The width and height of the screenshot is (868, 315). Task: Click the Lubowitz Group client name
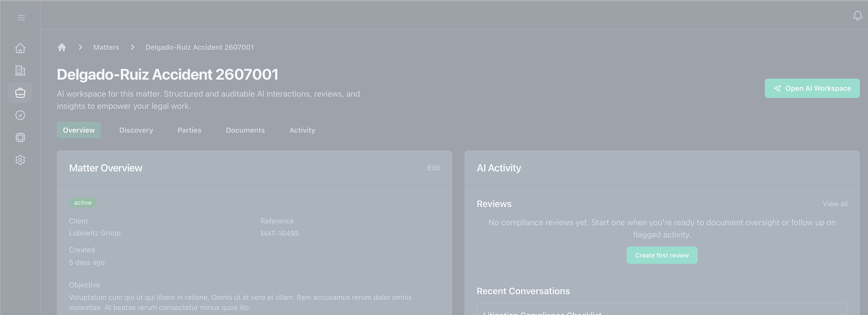click(x=95, y=233)
